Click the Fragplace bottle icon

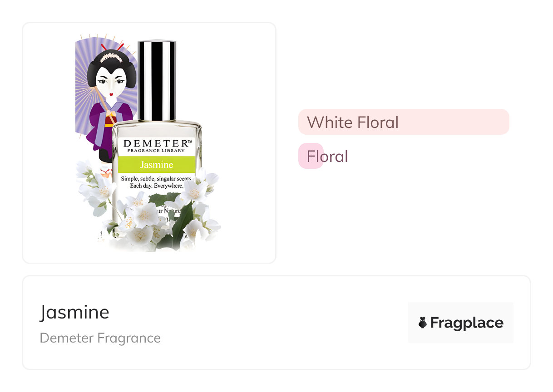(x=422, y=323)
